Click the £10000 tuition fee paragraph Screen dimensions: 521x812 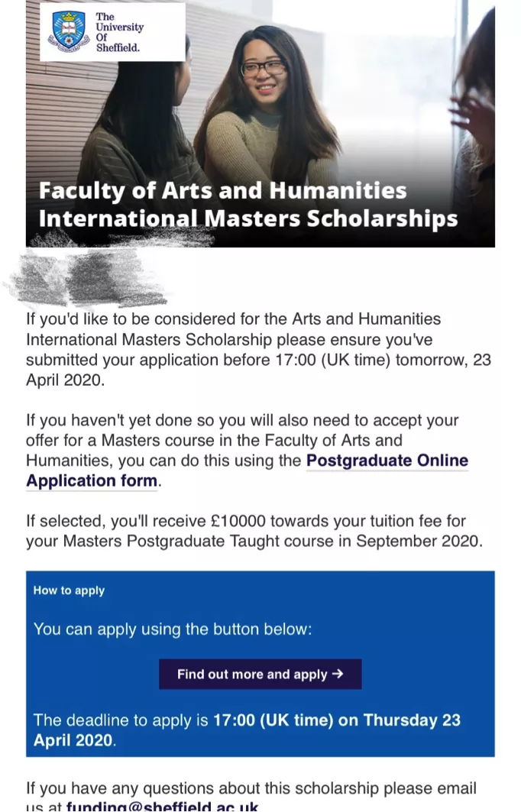point(254,531)
